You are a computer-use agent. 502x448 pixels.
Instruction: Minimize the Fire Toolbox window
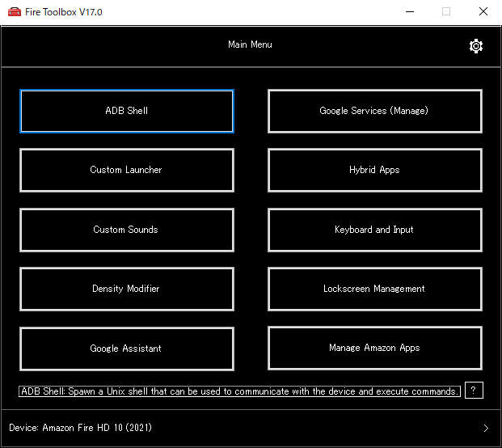(x=410, y=12)
